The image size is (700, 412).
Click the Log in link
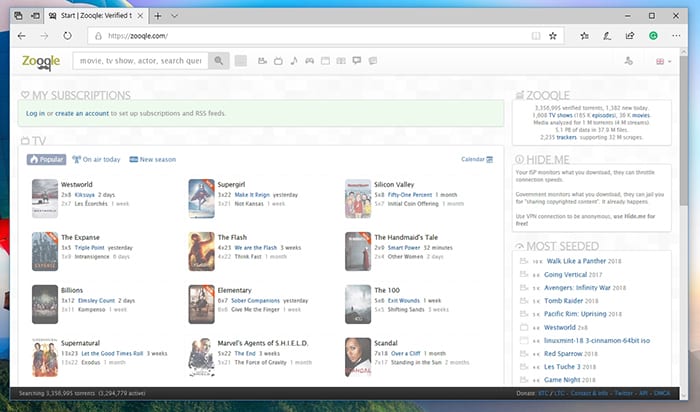(x=35, y=113)
